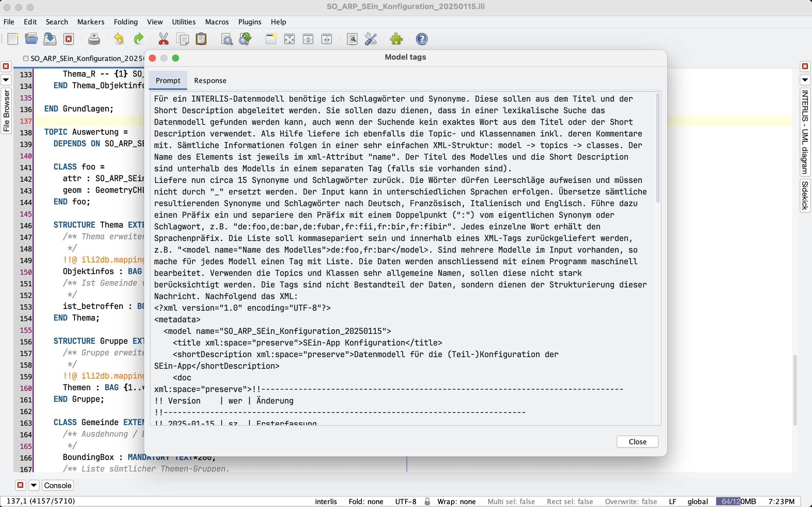Image resolution: width=812 pixels, height=507 pixels.
Task: Open the Find dialog magnifier icon
Action: tap(227, 39)
